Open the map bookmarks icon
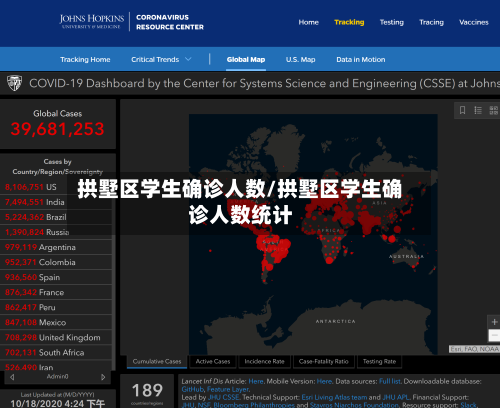 point(462,110)
